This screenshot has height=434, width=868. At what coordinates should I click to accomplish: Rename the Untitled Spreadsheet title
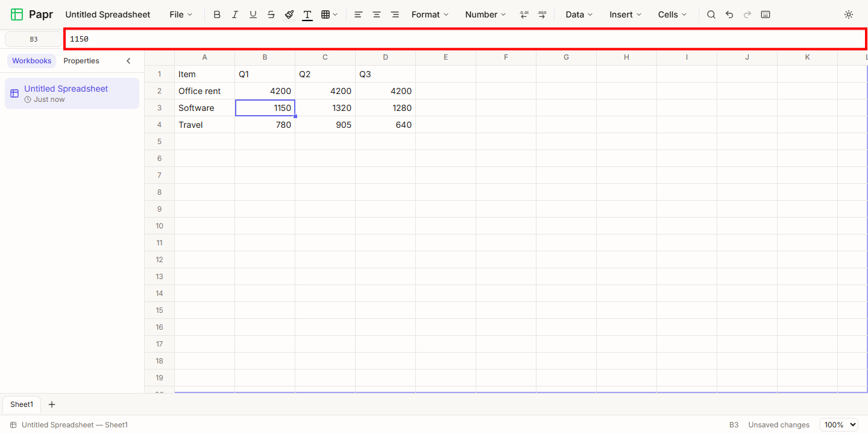click(x=108, y=14)
